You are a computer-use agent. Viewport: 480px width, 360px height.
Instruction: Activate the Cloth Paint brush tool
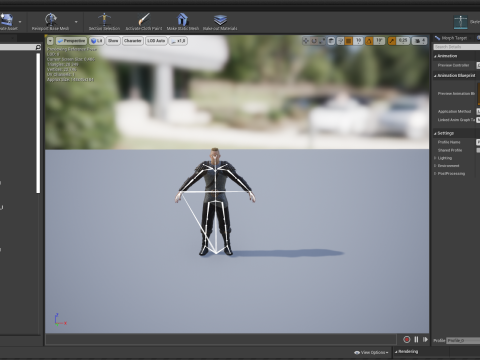[144, 19]
